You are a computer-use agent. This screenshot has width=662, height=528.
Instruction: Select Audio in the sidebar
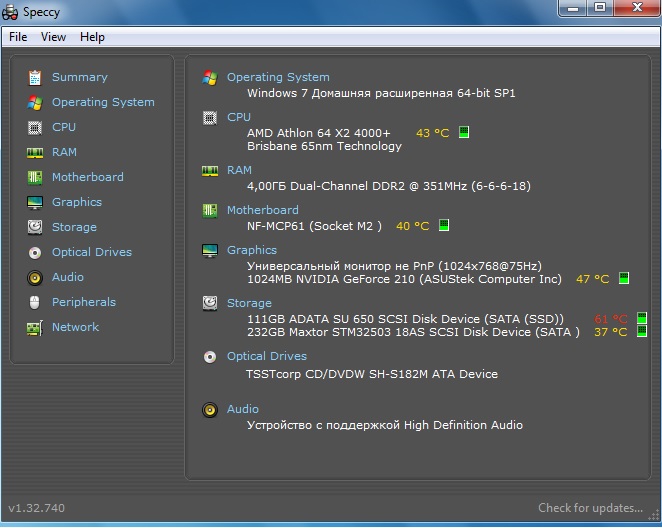(68, 277)
